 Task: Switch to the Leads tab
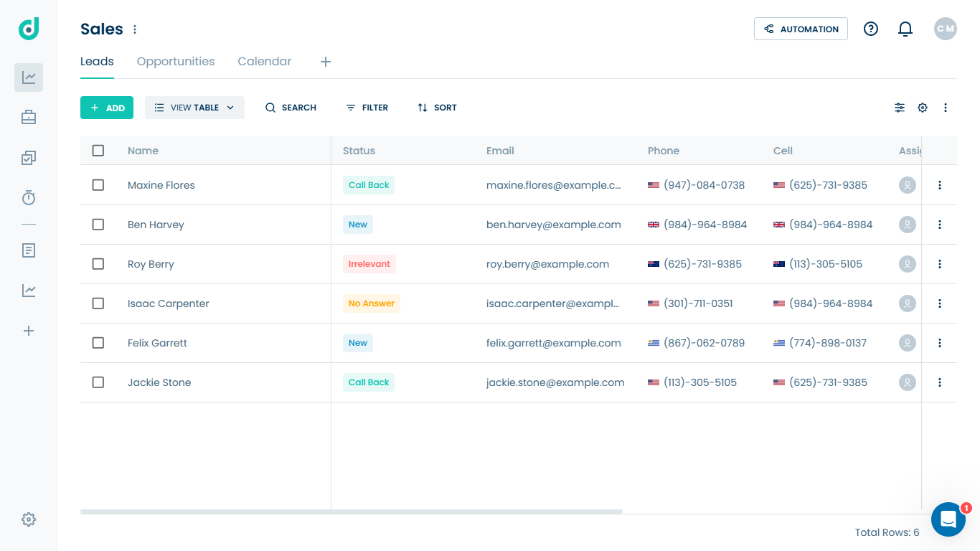point(97,62)
